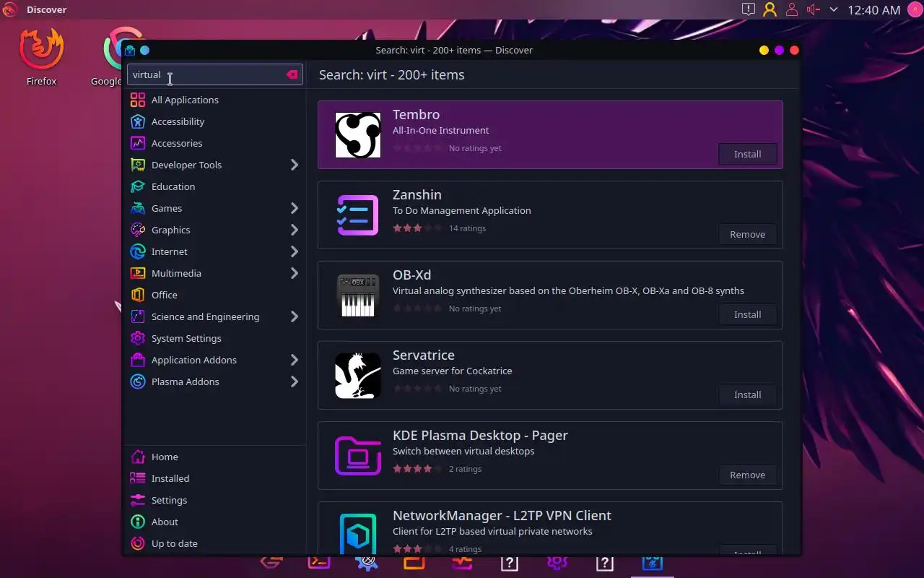Open notifications icon in system tray
Image resolution: width=924 pixels, height=578 pixels.
pos(749,9)
